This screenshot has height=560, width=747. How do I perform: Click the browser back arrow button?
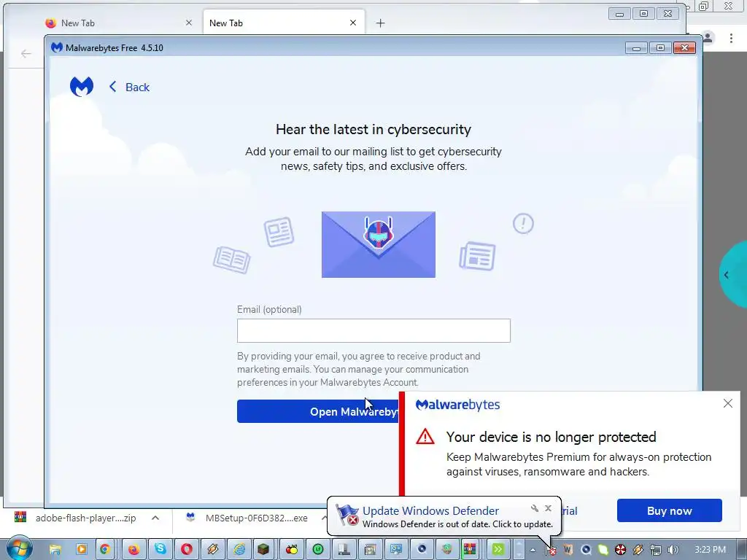pos(26,53)
